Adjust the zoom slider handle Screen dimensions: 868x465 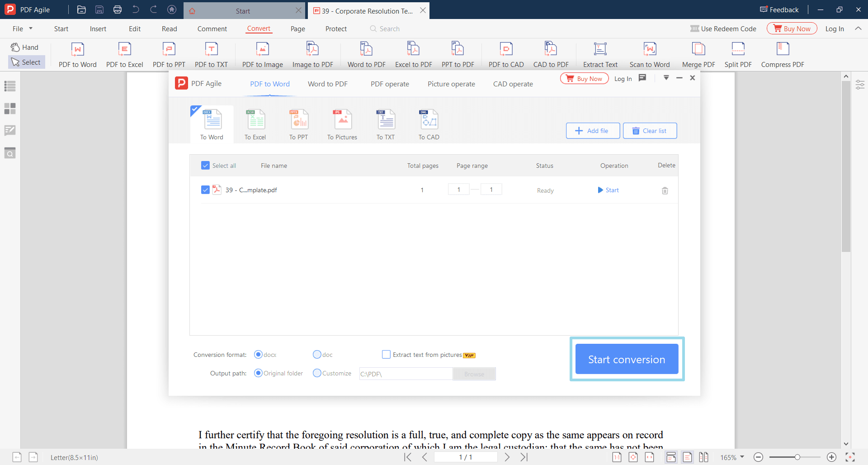(797, 457)
